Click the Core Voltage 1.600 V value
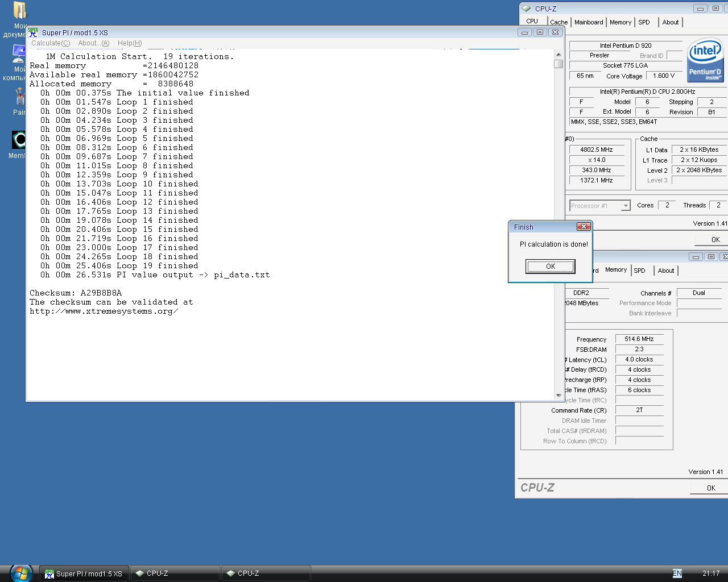 pyautogui.click(x=664, y=76)
